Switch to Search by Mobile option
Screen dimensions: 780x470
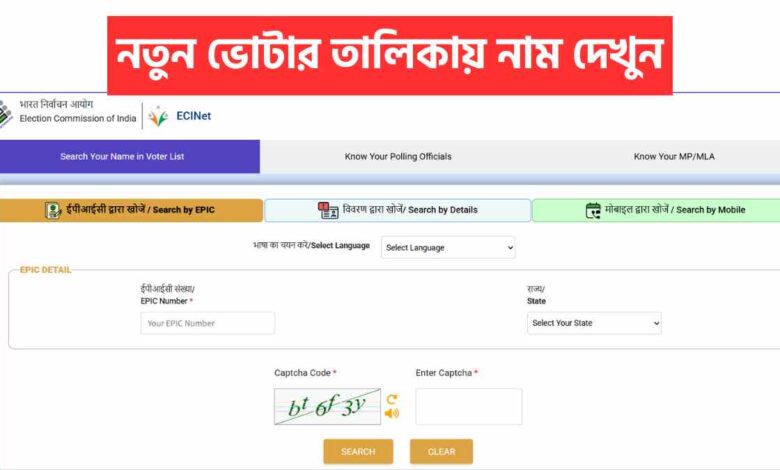tap(656, 210)
